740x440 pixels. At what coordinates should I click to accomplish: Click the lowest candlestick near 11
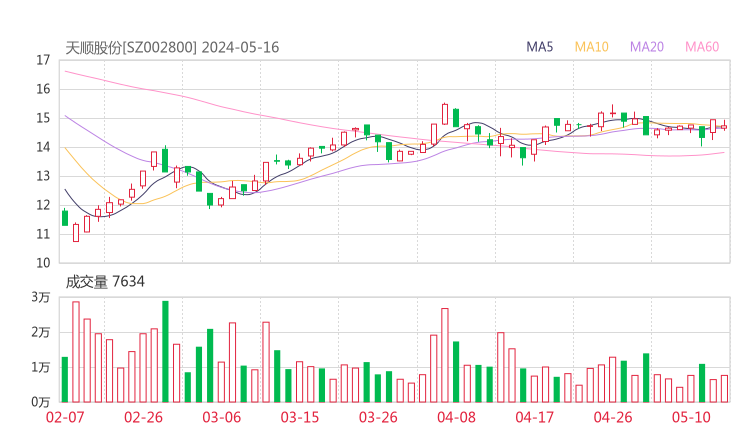coord(76,233)
